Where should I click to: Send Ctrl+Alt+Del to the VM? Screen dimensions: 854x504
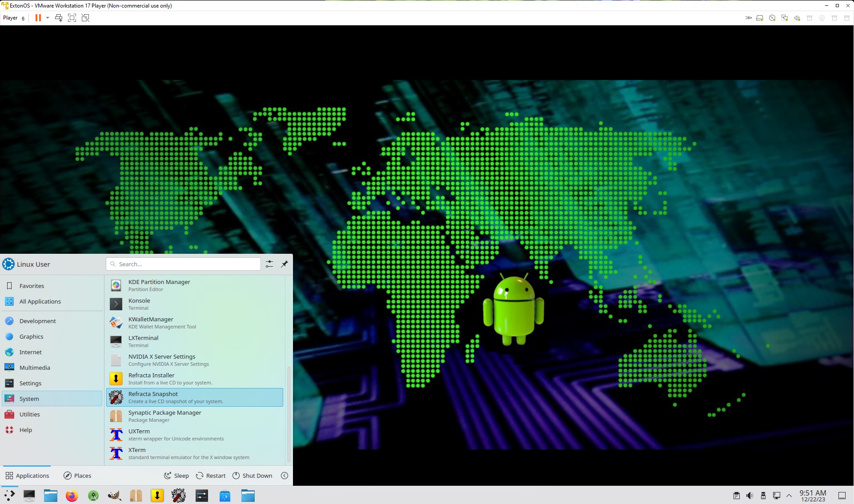[59, 18]
